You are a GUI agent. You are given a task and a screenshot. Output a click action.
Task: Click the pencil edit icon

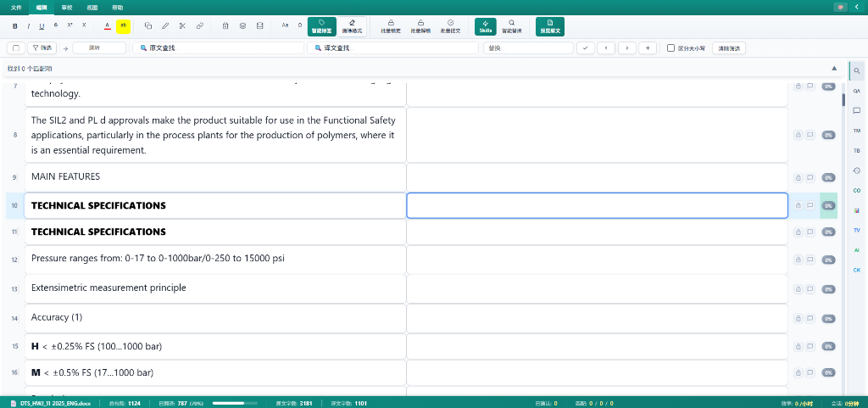click(165, 25)
